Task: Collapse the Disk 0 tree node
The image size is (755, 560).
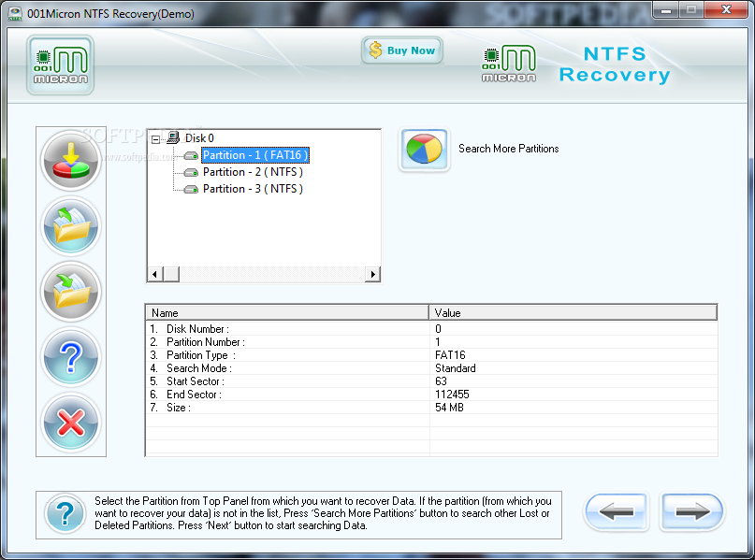Action: click(155, 139)
